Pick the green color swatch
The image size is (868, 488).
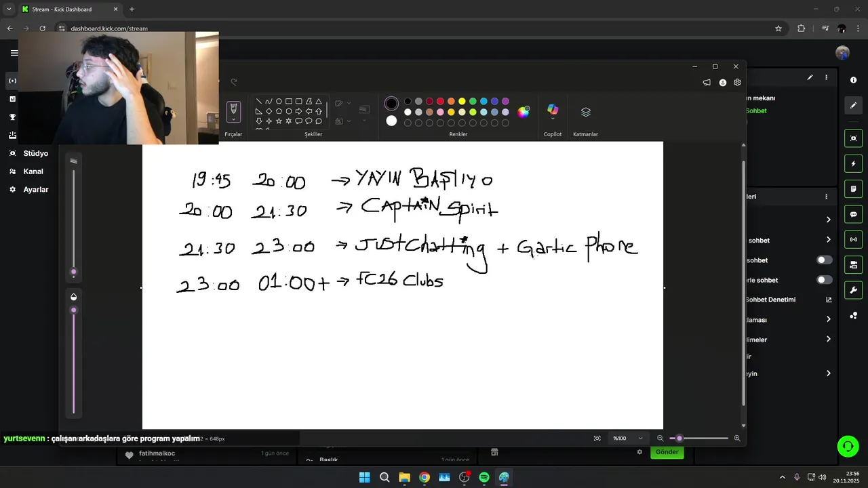(x=473, y=102)
